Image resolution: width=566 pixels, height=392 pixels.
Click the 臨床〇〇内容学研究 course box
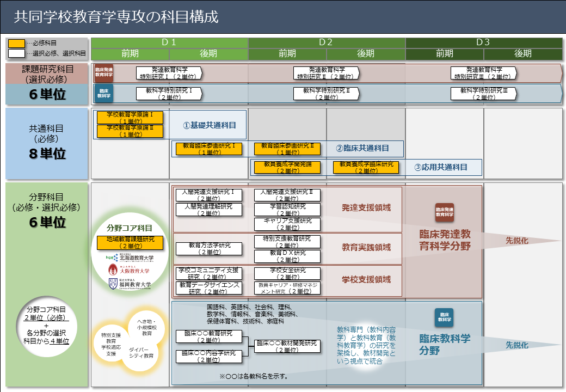pos(208,357)
